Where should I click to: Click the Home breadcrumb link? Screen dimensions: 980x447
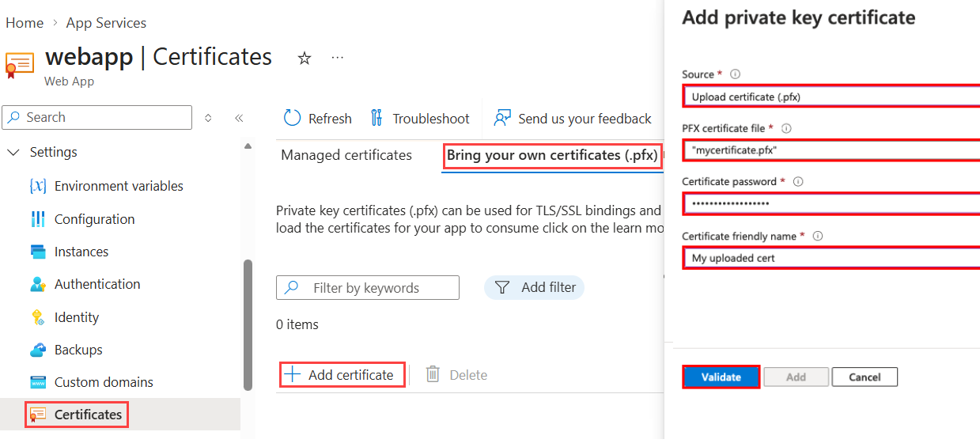25,23
